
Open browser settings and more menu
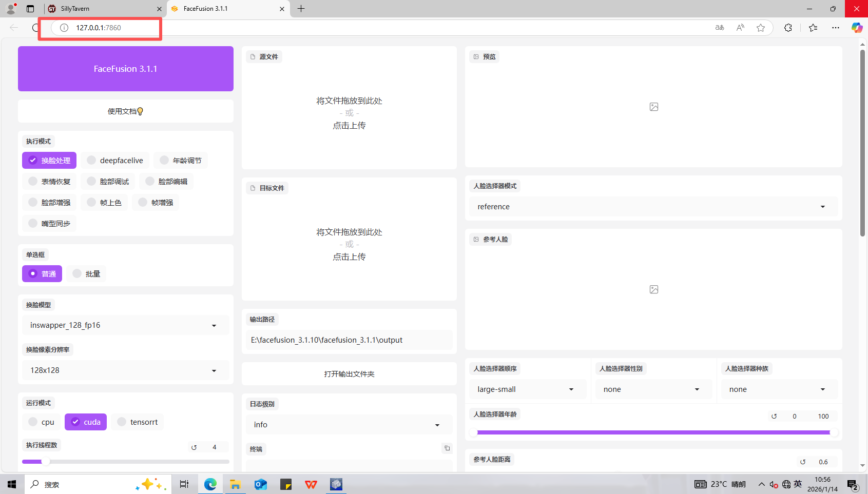coord(836,28)
